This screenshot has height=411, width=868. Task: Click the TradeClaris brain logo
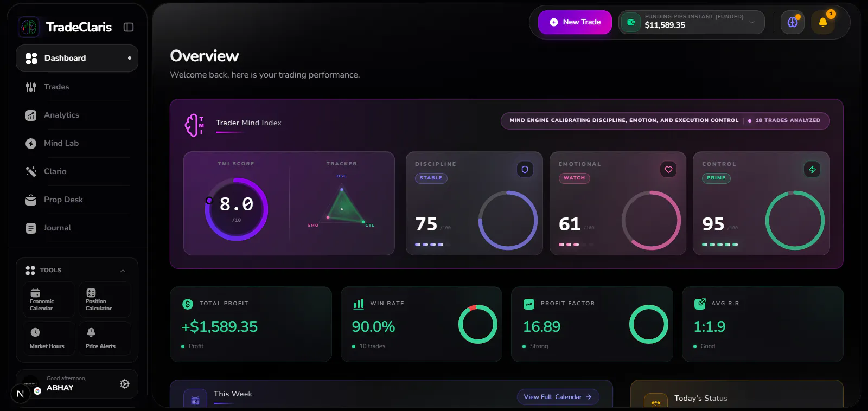click(x=29, y=27)
